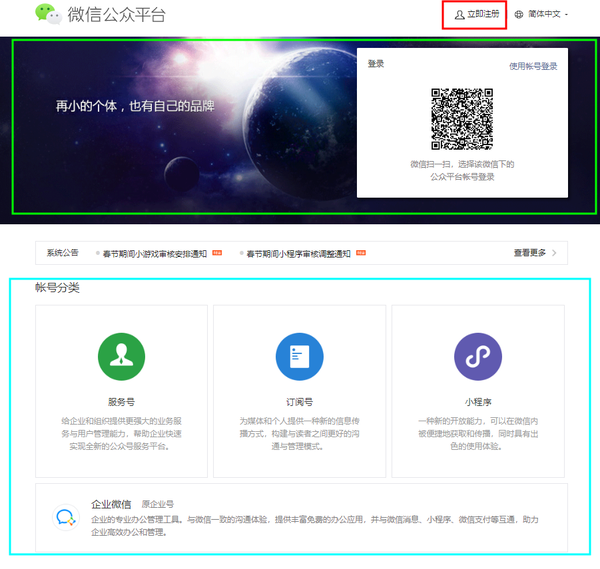The image size is (600, 569).
Task: Click the globe language icon
Action: click(x=518, y=15)
